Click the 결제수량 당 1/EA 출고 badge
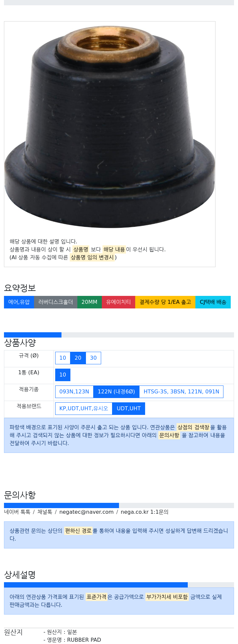 click(x=165, y=302)
